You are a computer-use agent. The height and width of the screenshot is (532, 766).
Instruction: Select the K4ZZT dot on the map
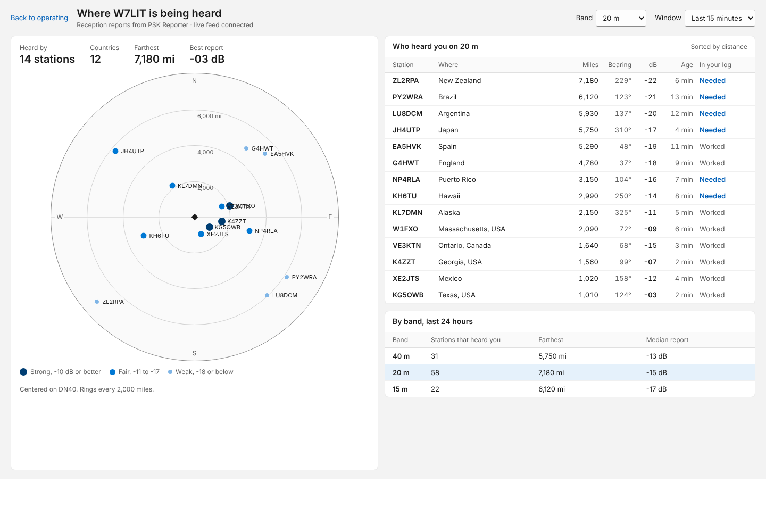click(222, 221)
